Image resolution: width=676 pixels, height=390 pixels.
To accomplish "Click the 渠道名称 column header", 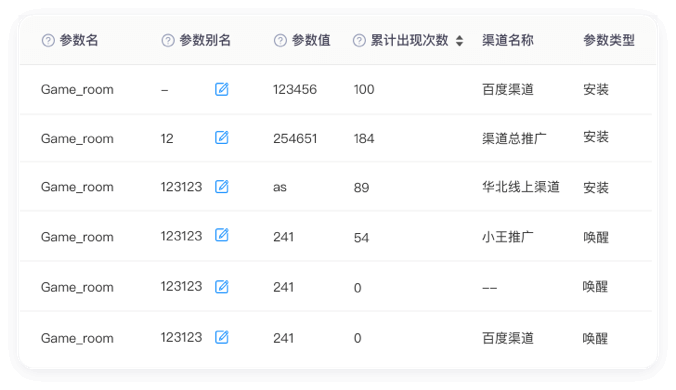I will pos(508,40).
